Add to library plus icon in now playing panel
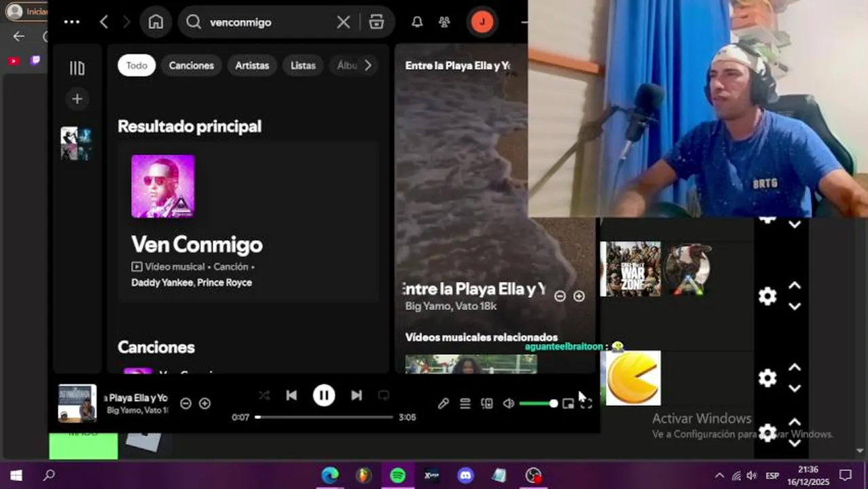This screenshot has width=868, height=489. tap(579, 296)
